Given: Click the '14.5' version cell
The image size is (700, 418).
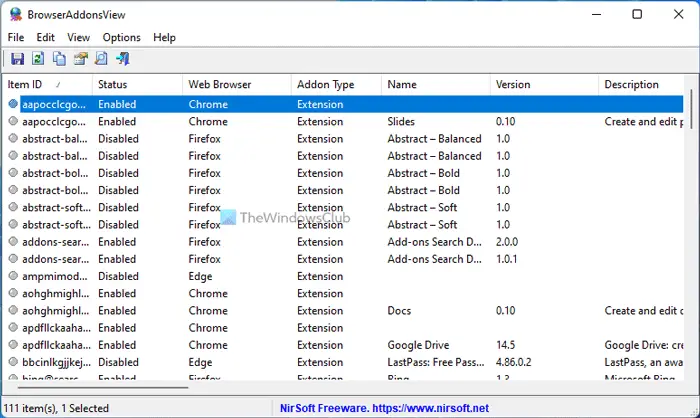Looking at the screenshot, I should tap(505, 345).
